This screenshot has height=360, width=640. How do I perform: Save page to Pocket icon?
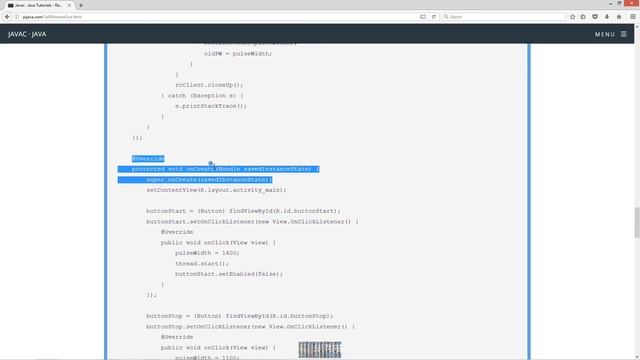tap(595, 17)
